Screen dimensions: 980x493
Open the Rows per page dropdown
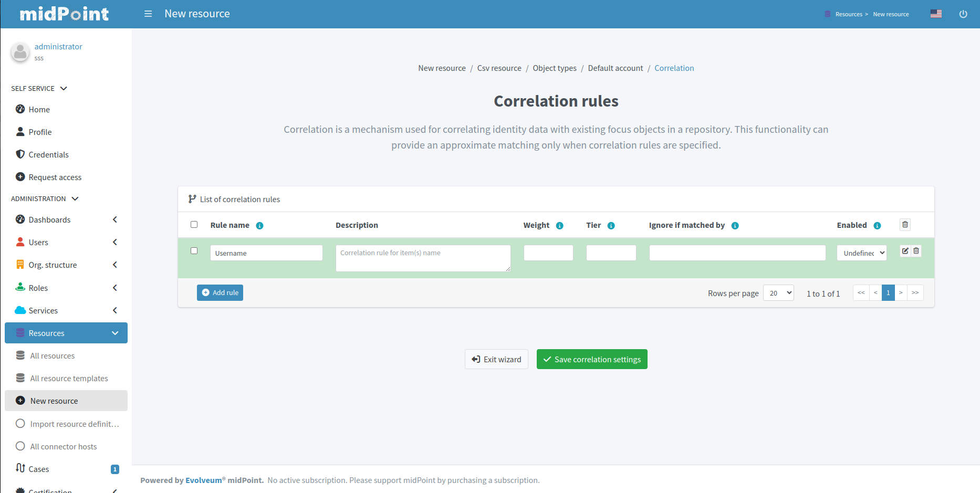click(x=778, y=292)
